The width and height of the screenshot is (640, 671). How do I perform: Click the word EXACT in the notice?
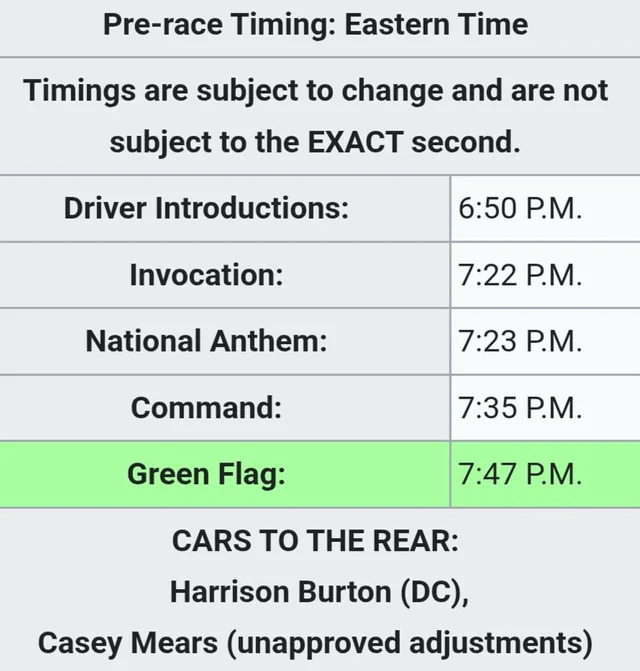click(x=355, y=142)
